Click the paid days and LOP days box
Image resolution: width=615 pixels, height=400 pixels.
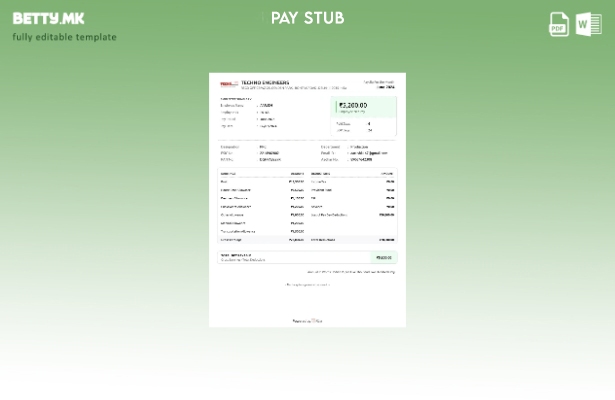(x=365, y=127)
